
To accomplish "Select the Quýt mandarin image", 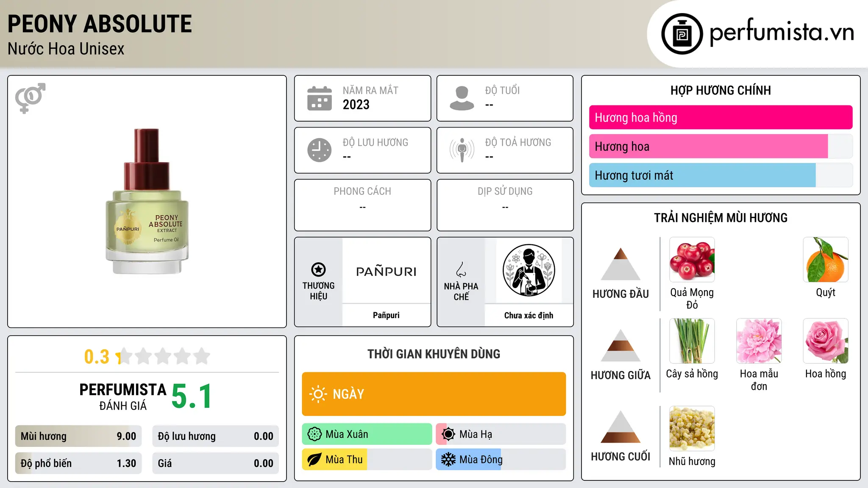I will 826,260.
